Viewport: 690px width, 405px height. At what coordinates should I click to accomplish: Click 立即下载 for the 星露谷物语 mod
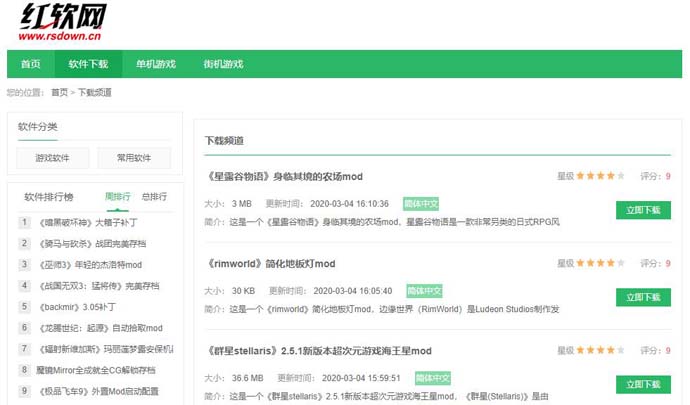click(x=643, y=210)
